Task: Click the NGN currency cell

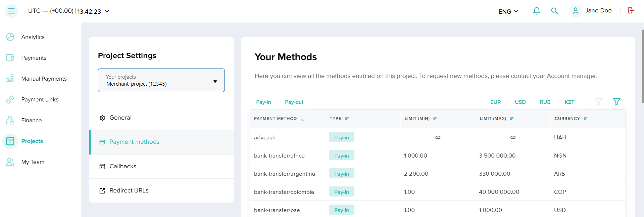Action: [x=560, y=156]
